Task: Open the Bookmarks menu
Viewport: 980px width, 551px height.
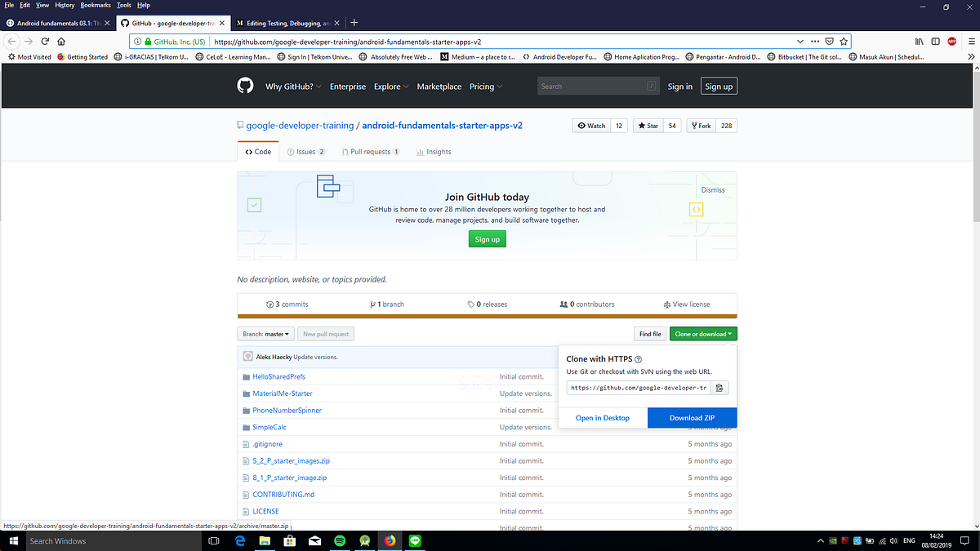Action: pos(95,5)
